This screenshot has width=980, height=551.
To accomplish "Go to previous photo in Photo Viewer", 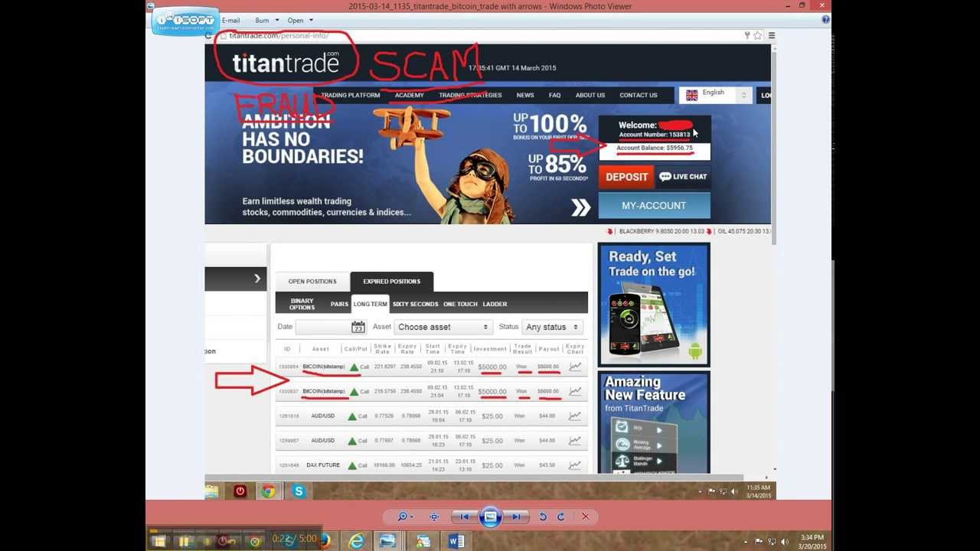I will [464, 517].
